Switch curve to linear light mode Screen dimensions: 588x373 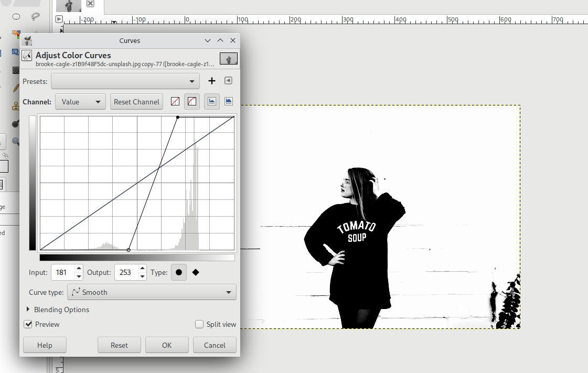tap(175, 102)
